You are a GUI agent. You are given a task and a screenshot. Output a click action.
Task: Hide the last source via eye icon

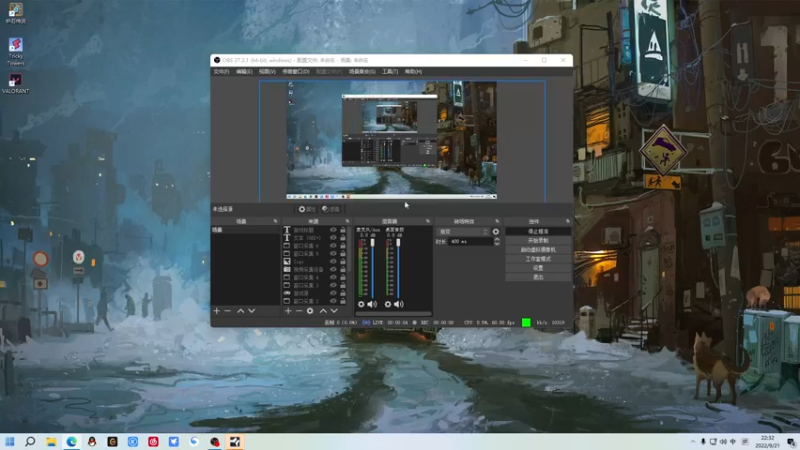pos(333,300)
